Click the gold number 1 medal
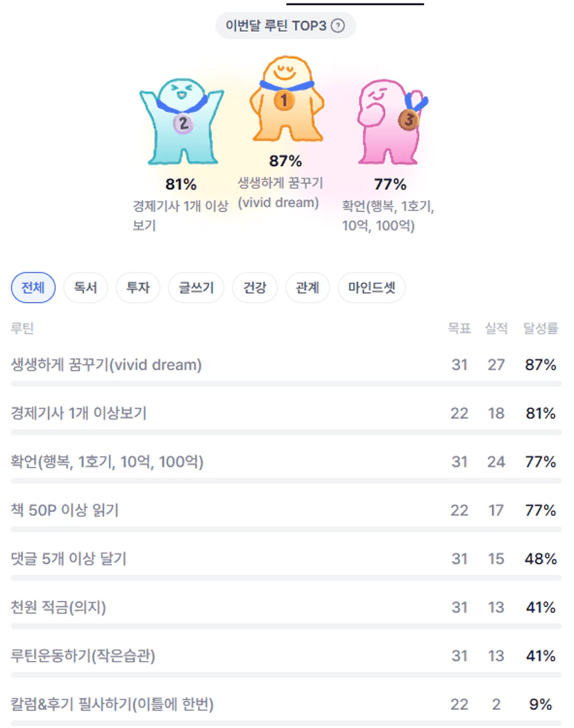The image size is (574, 728). coord(283,101)
